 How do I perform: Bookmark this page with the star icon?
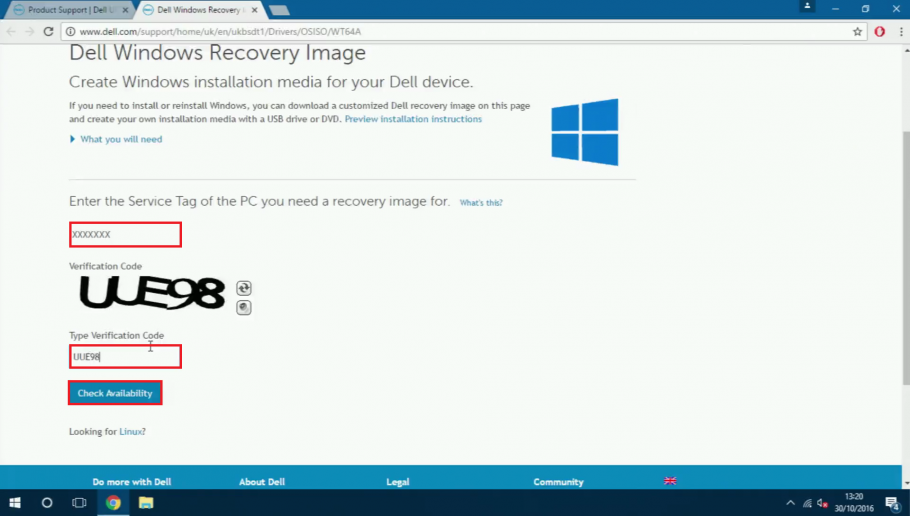pyautogui.click(x=857, y=32)
